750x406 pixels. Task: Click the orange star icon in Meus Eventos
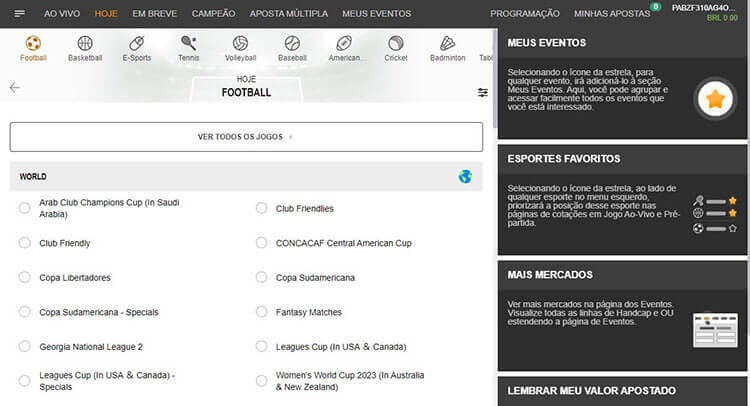click(715, 99)
